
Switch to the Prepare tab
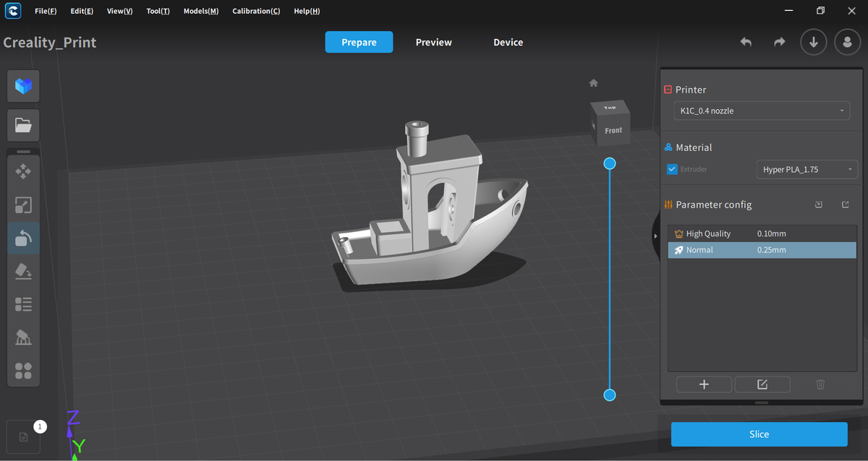pos(359,42)
